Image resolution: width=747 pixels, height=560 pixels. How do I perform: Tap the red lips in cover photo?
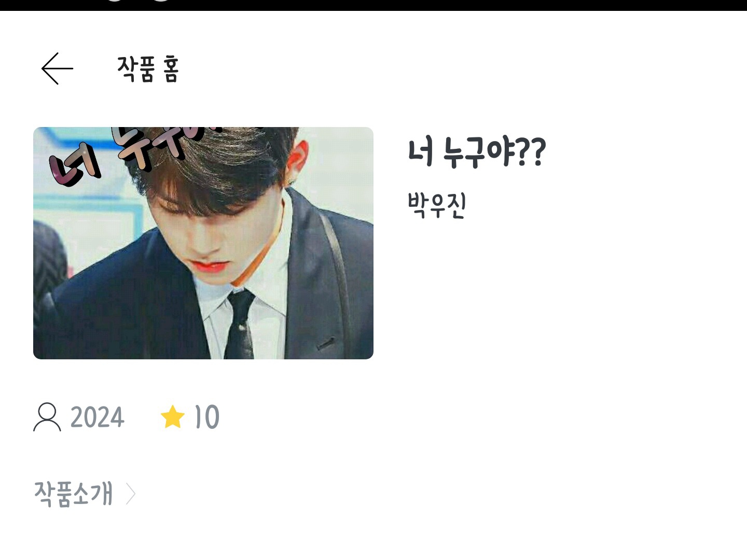pos(212,267)
